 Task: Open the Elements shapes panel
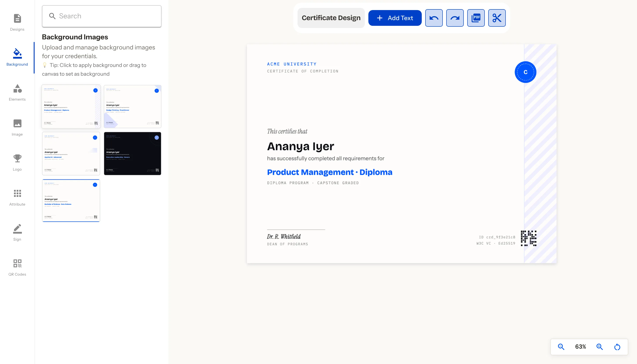tap(17, 93)
